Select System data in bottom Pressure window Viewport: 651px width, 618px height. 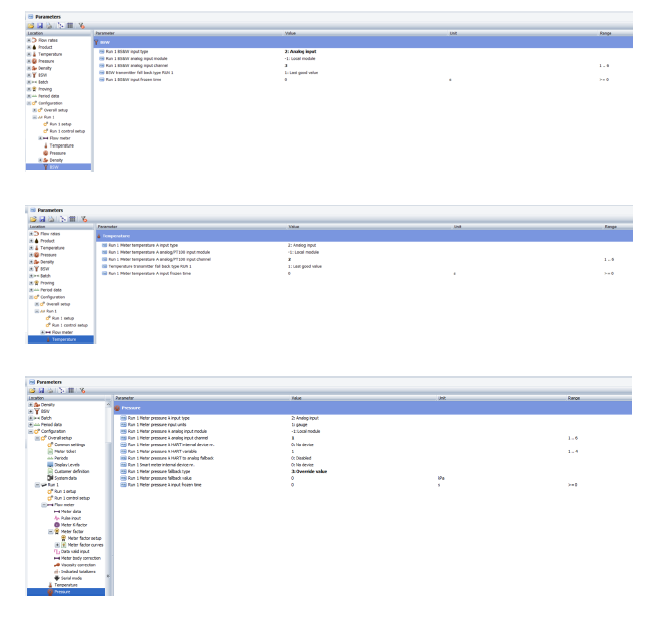[x=66, y=478]
